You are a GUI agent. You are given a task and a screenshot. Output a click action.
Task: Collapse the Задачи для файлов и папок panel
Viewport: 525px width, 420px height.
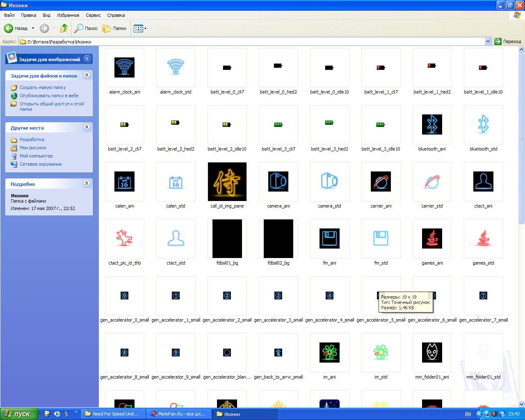[87, 75]
